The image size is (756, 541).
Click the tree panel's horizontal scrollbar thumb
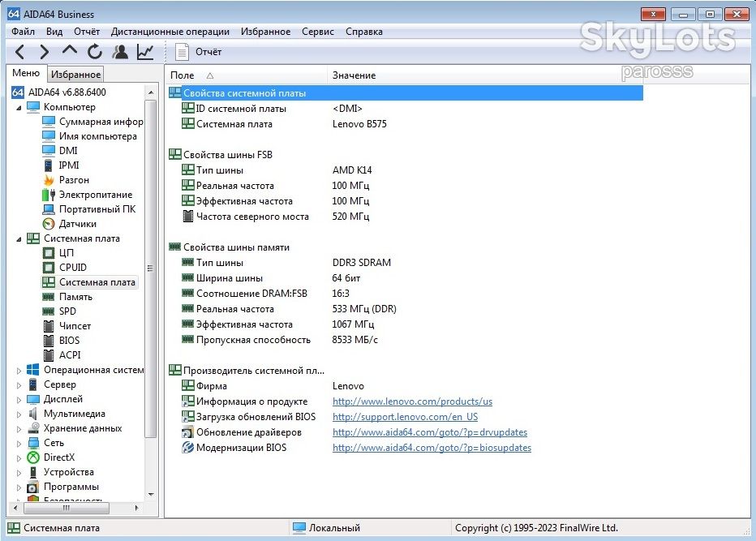pos(67,508)
